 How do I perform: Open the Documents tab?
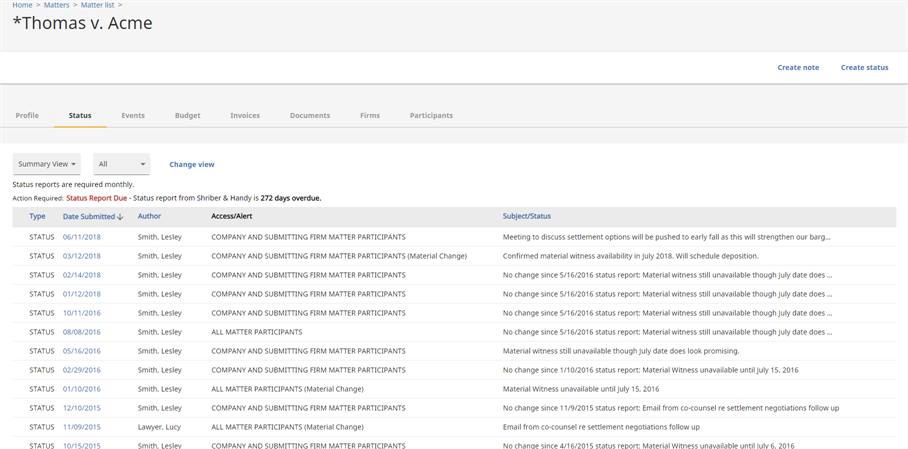click(310, 116)
